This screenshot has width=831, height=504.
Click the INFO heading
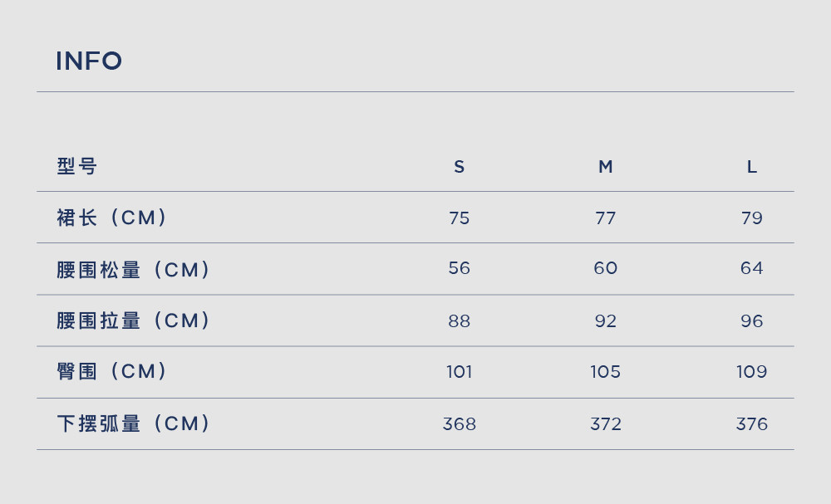89,61
